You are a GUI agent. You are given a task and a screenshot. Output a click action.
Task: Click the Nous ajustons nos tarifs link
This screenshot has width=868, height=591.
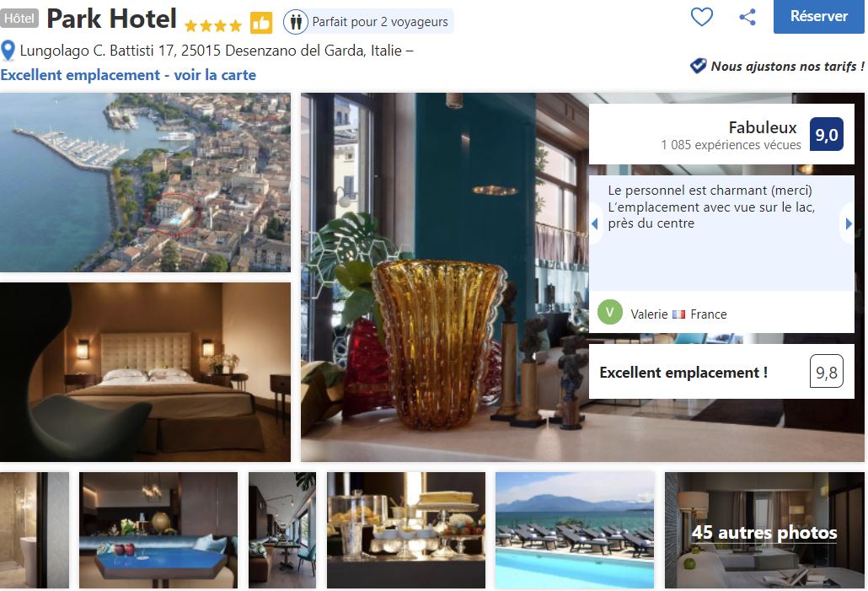(x=787, y=67)
